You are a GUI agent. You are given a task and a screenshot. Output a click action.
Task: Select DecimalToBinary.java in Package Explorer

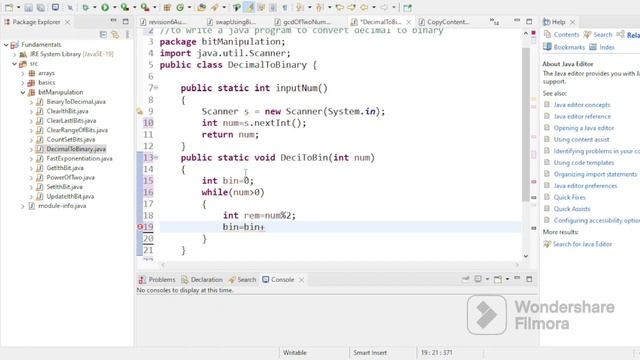pos(76,149)
